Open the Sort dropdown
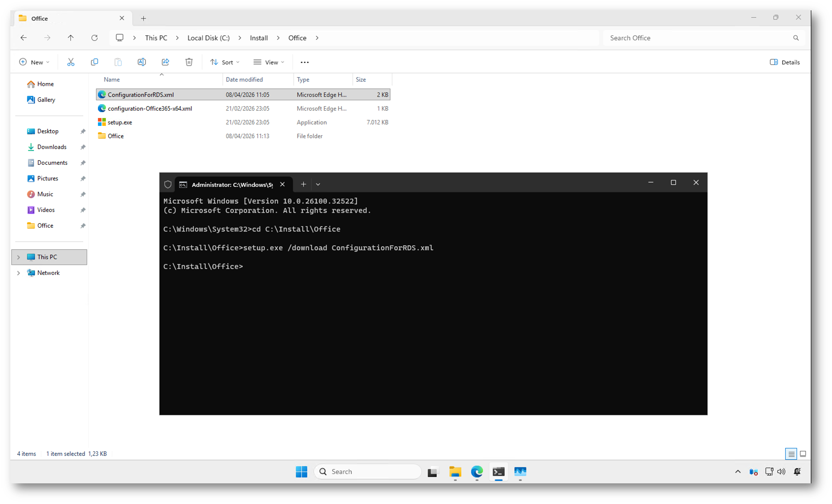 coord(225,62)
